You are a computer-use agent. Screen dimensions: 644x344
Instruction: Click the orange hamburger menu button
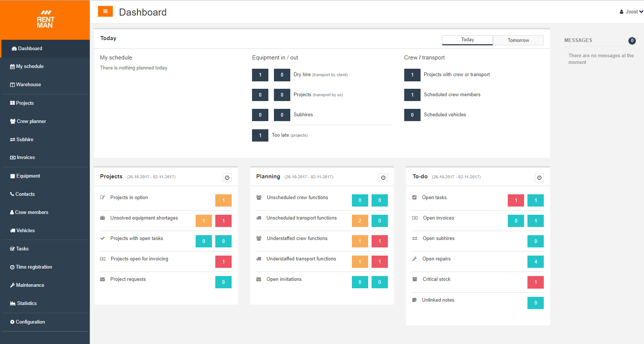coord(105,12)
